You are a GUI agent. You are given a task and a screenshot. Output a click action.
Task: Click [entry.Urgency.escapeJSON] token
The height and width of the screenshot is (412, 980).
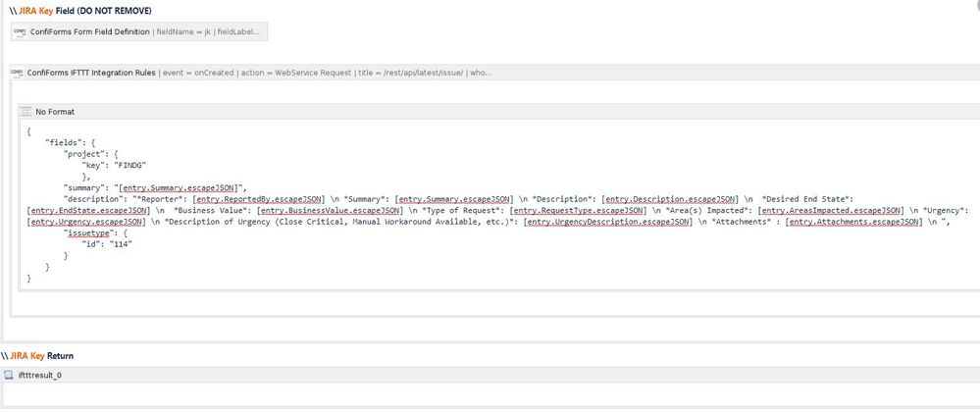(87, 222)
